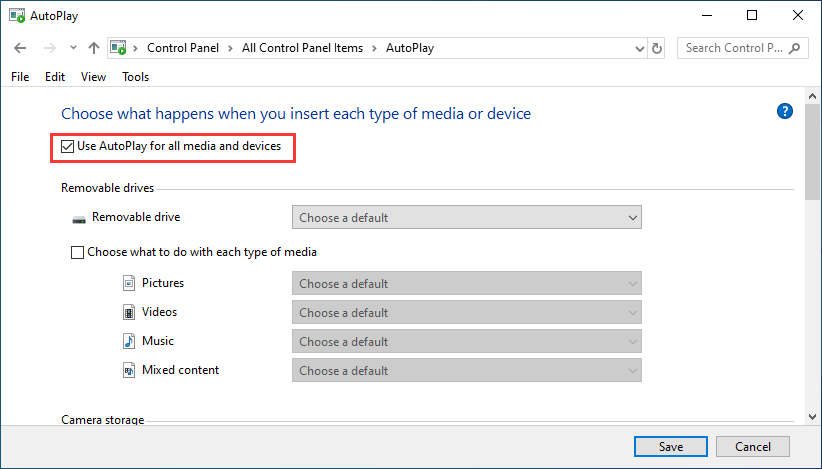
Task: Click the AutoPlay icon in address bar
Action: [118, 48]
